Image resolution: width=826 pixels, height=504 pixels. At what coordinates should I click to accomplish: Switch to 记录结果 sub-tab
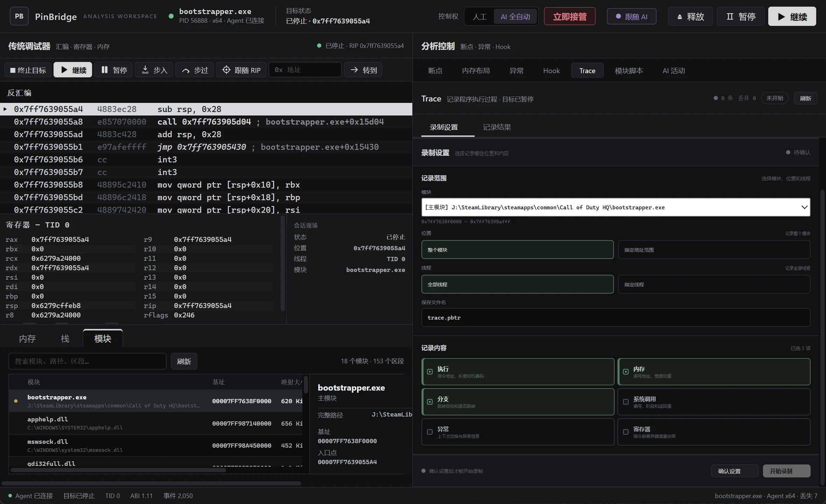(x=497, y=127)
